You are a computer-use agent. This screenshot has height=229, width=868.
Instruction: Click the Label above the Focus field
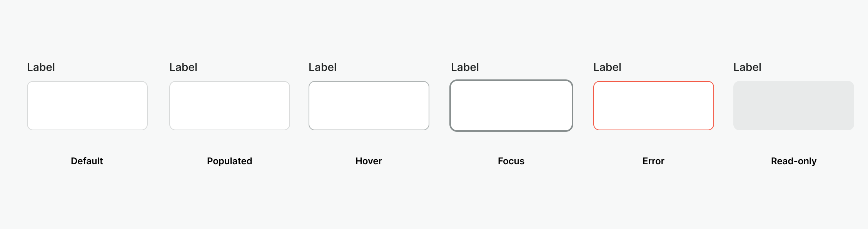465,67
